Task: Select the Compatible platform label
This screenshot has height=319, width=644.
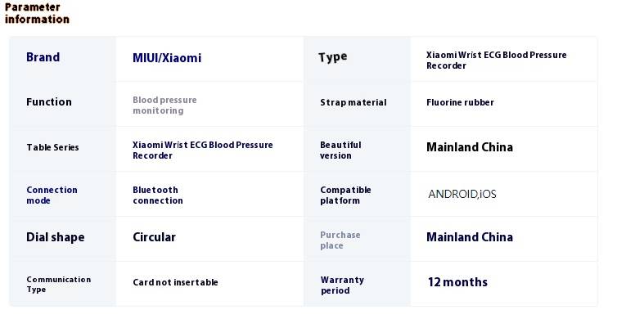Action: coord(345,195)
